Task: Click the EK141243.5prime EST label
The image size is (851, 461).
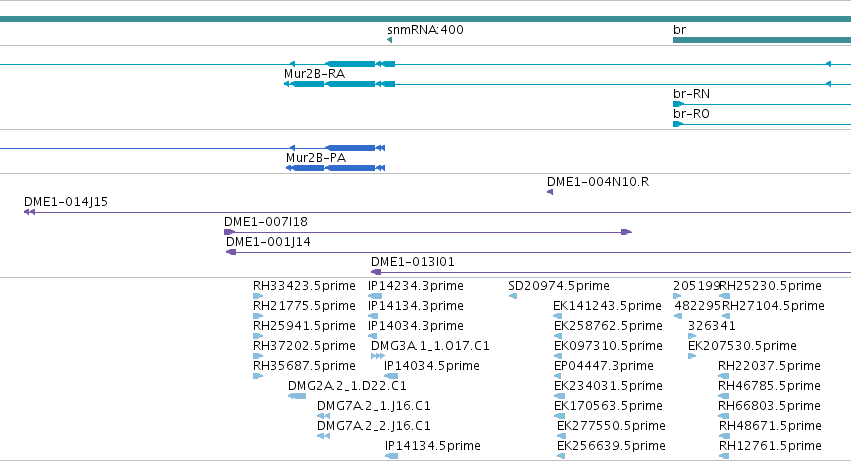Action: coord(607,306)
